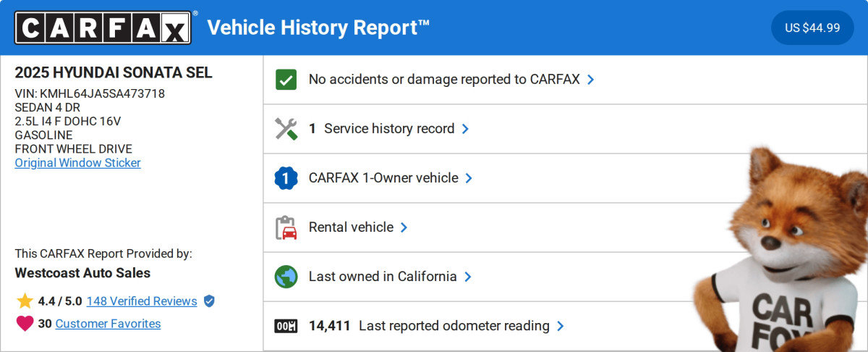Open the Customer Favorites link
This screenshot has height=352, width=868.
[108, 324]
